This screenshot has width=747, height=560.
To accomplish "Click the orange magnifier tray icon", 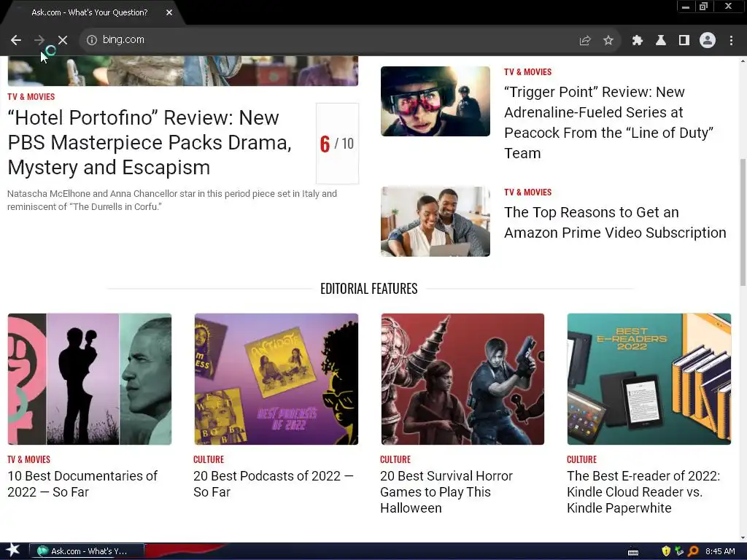I will point(693,551).
